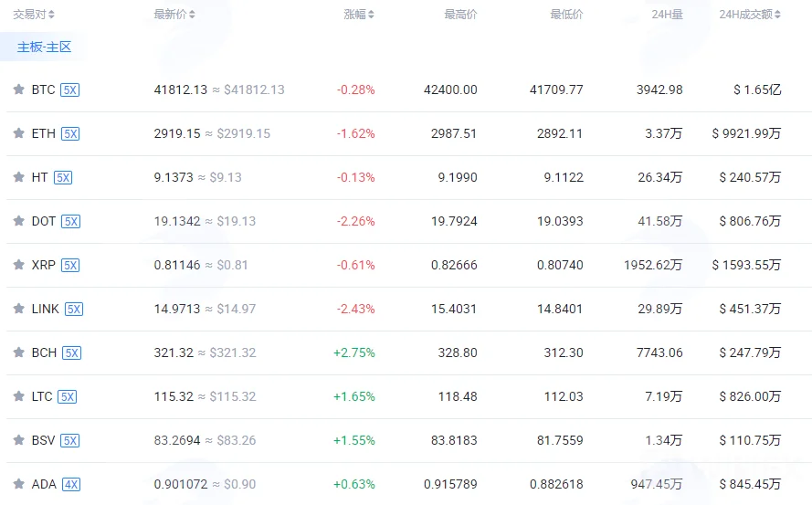The image size is (812, 505).
Task: Toggle the XRP favorite star
Action: [x=18, y=265]
